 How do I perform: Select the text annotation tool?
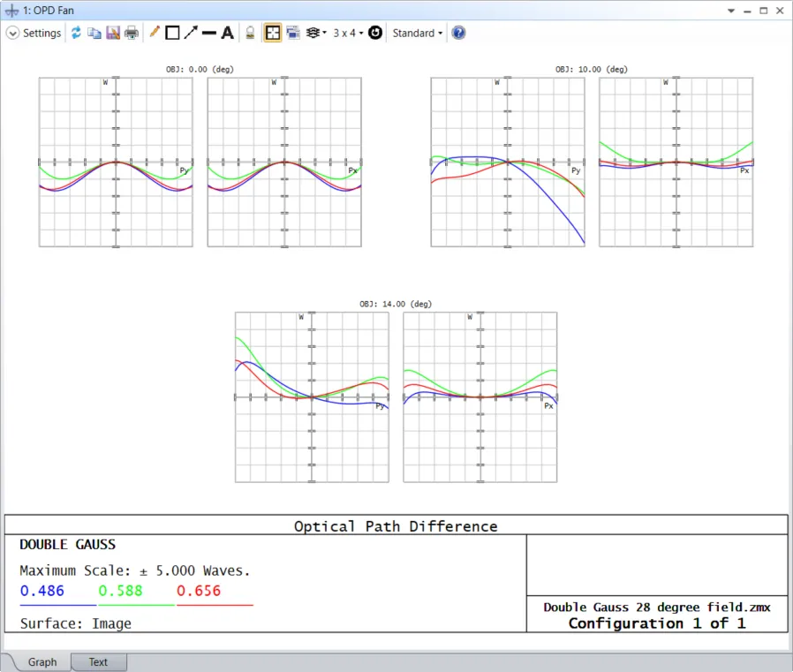click(227, 33)
